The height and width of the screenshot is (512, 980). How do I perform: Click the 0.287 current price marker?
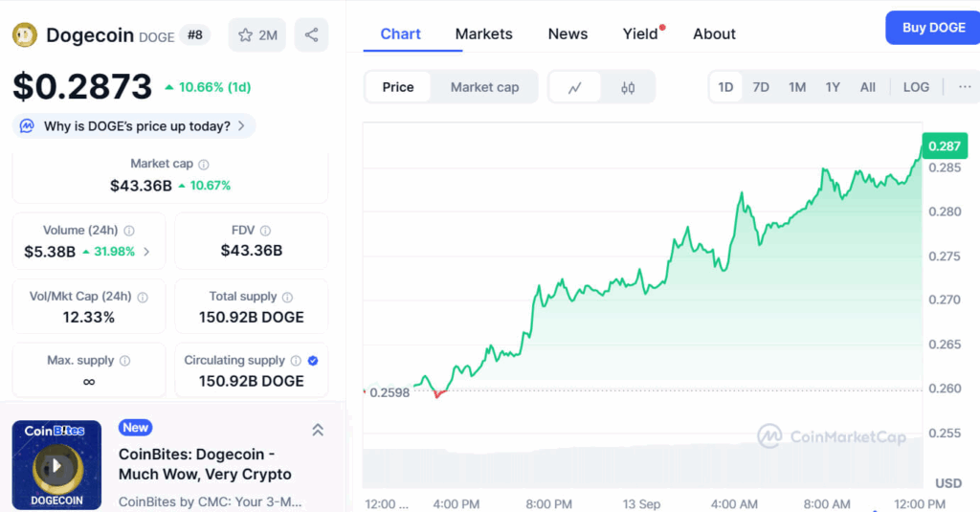pyautogui.click(x=945, y=146)
